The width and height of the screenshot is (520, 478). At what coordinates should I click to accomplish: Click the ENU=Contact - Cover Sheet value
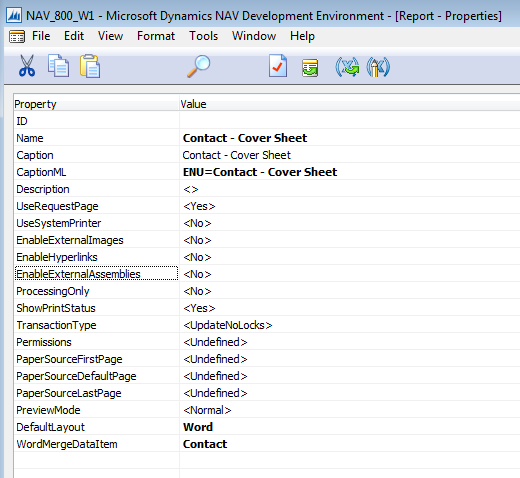260,172
